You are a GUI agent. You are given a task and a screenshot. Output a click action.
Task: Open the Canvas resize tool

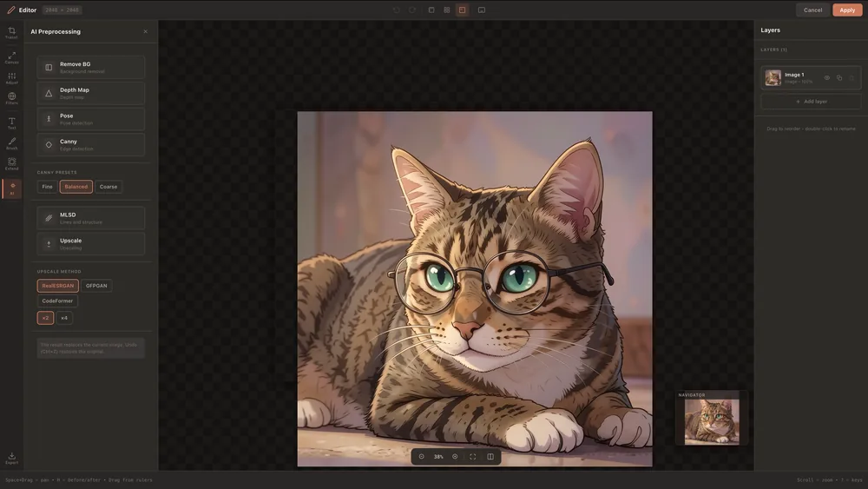point(11,57)
